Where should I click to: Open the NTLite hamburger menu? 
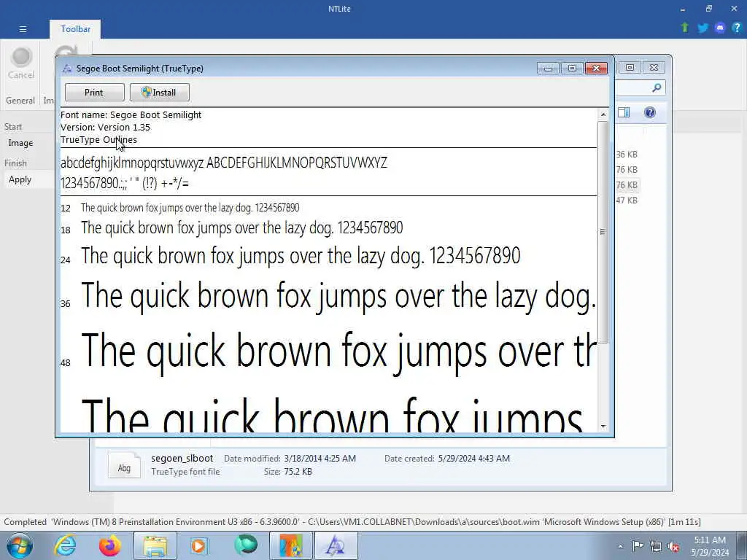tap(23, 29)
